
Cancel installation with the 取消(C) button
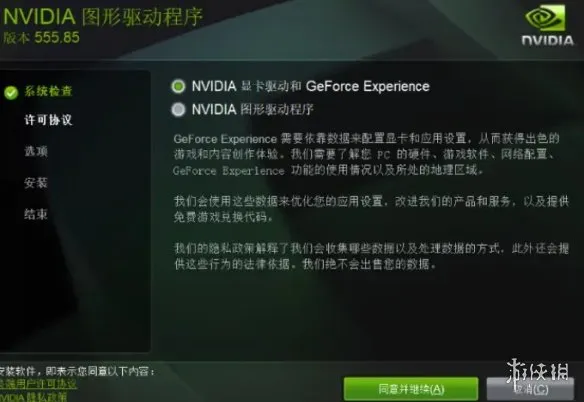[530, 389]
